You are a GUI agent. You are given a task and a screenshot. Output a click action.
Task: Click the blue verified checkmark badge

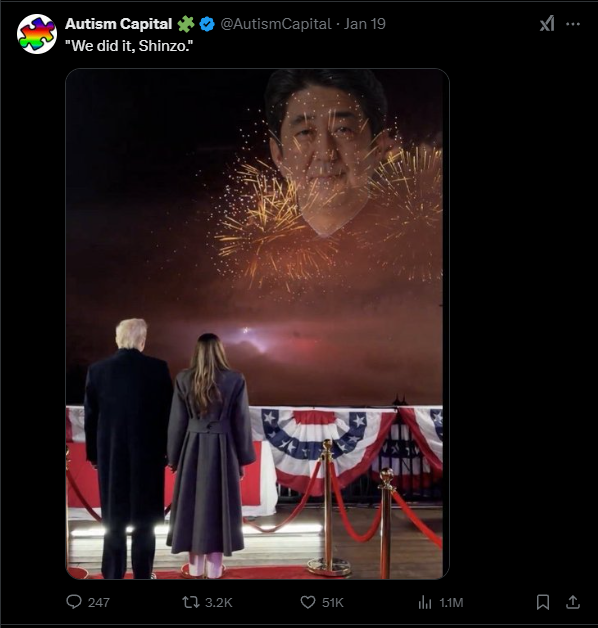tap(207, 24)
